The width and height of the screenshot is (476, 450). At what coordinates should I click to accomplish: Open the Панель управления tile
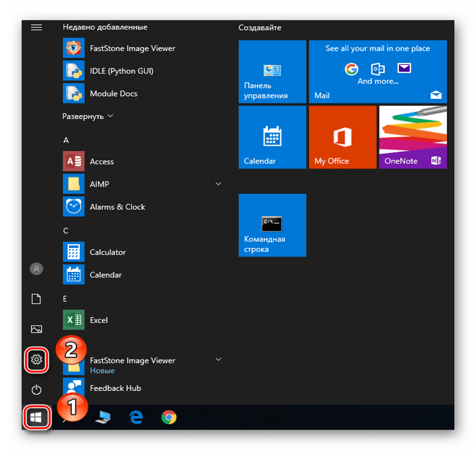coord(272,72)
